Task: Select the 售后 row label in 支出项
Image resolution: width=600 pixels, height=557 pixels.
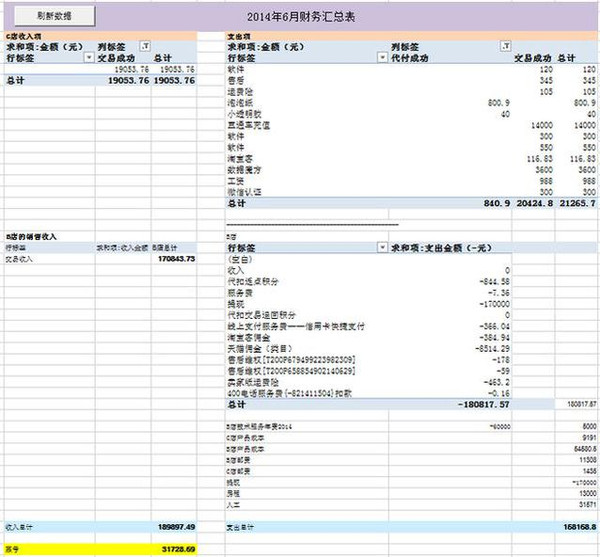Action: pyautogui.click(x=236, y=81)
